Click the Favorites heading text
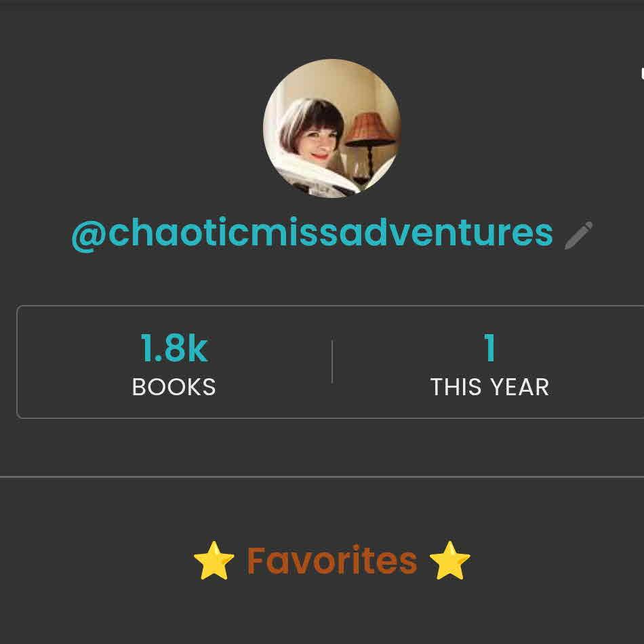The height and width of the screenshot is (644, 644). coord(331,561)
